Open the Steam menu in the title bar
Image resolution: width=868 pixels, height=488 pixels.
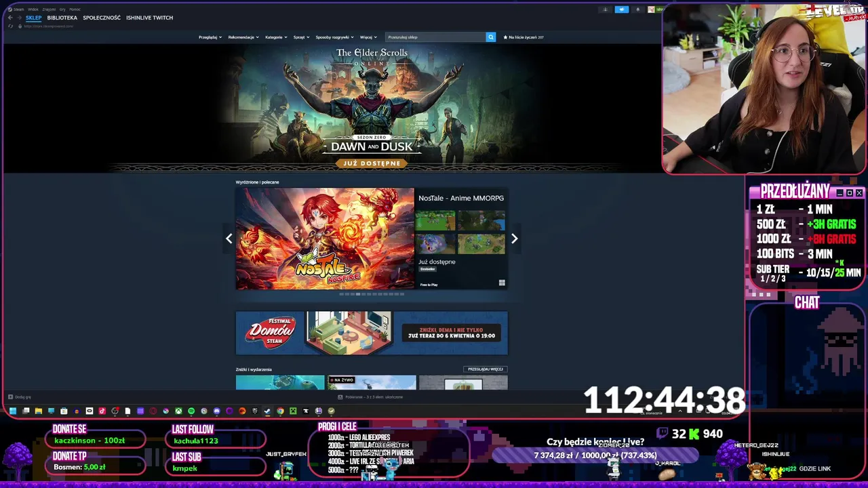(x=17, y=9)
